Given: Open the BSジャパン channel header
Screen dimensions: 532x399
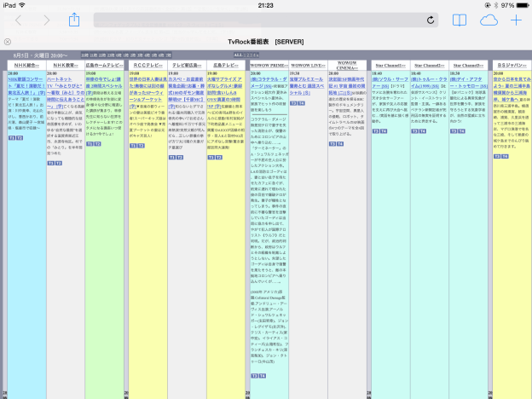Looking at the screenshot, I should pos(512,65).
